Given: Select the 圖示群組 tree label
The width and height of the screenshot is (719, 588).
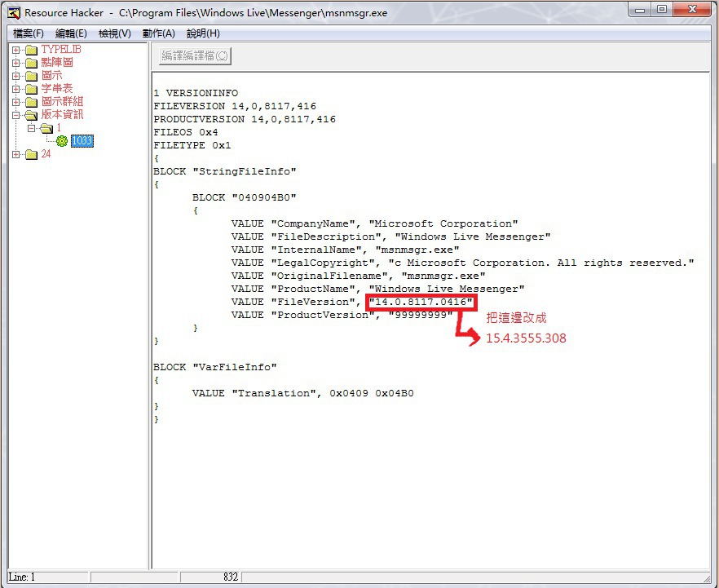Looking at the screenshot, I should [62, 101].
